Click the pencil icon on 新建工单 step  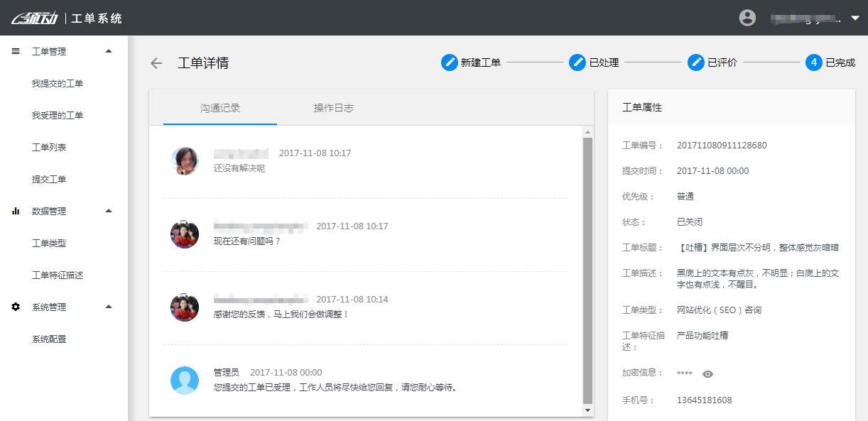click(449, 62)
